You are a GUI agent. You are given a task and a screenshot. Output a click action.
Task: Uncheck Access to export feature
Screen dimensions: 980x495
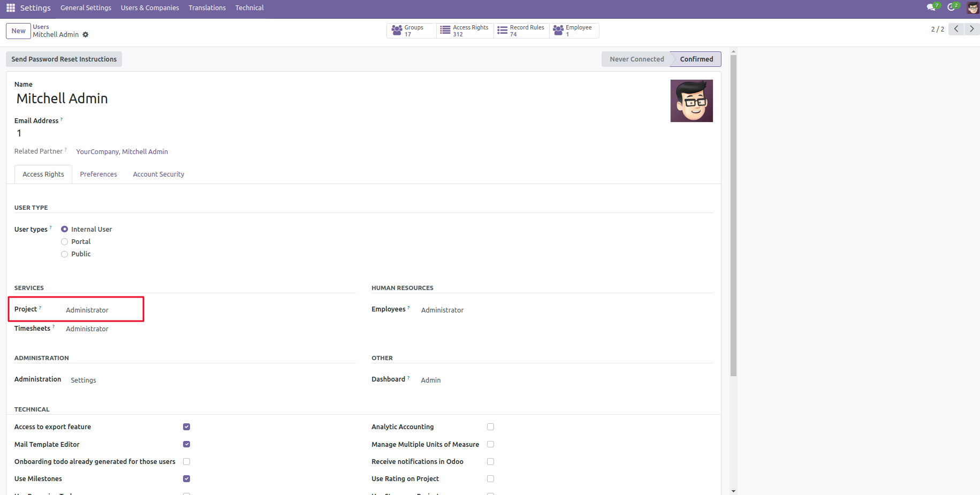coord(187,427)
